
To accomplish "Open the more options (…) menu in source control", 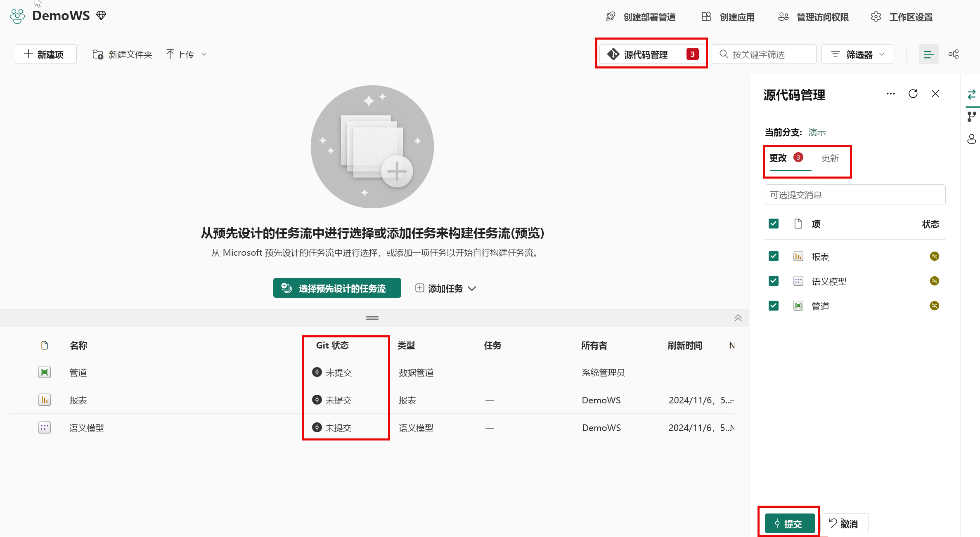I will coord(890,94).
